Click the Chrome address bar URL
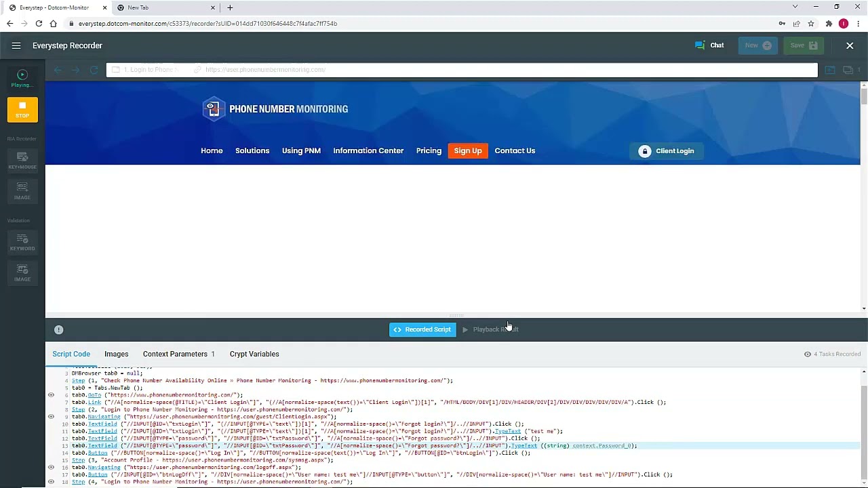This screenshot has height=488, width=868. [208, 23]
